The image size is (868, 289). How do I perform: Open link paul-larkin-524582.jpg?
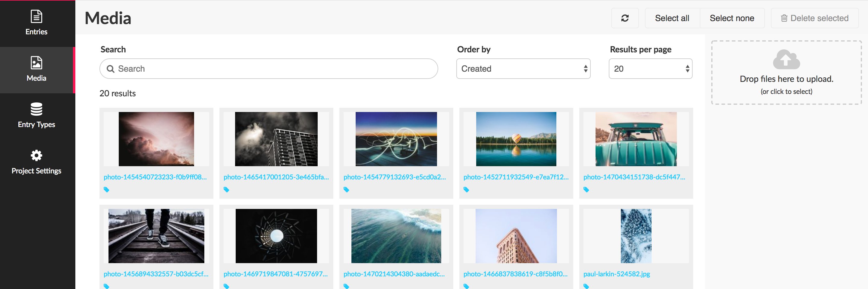click(x=617, y=274)
